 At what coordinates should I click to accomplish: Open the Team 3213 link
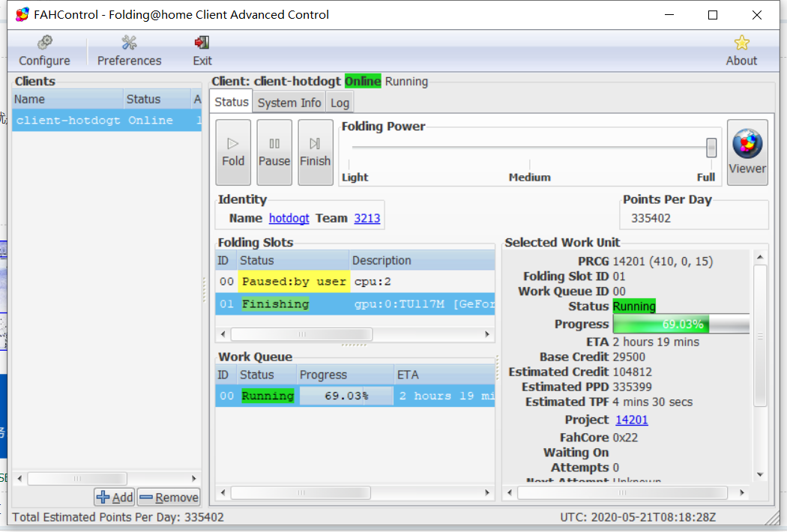click(x=367, y=218)
